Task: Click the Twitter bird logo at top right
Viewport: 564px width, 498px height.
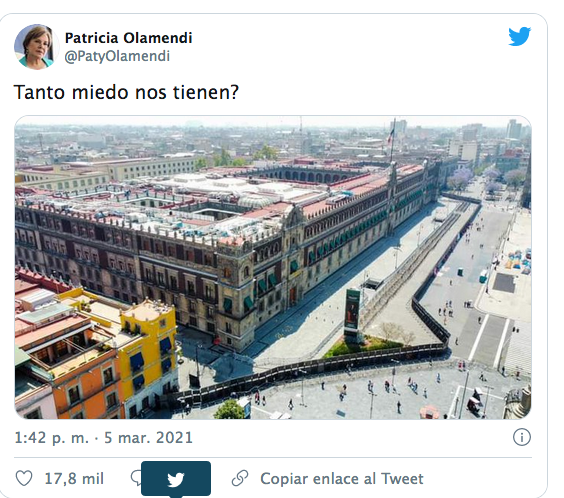Action: click(x=519, y=36)
